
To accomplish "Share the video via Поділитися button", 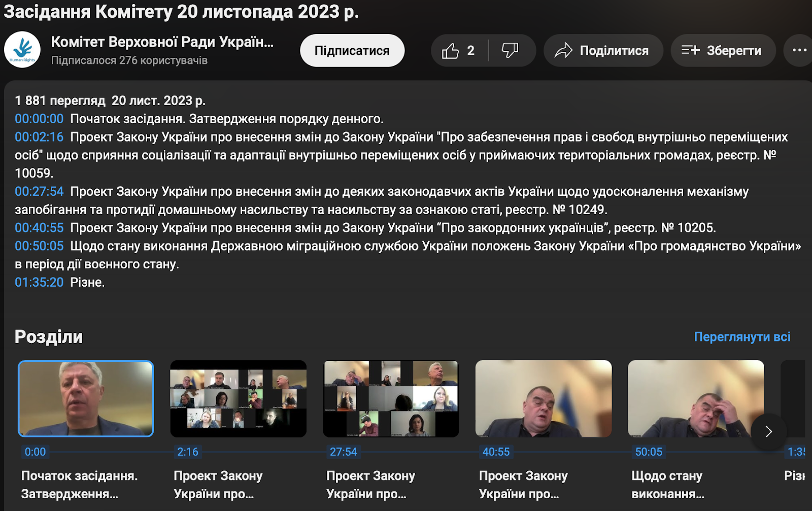I will (x=603, y=51).
